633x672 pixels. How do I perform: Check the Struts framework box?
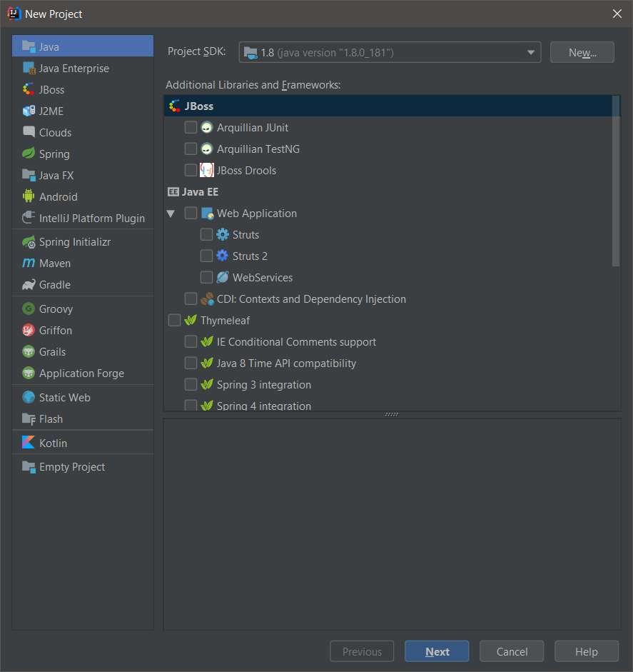[206, 234]
